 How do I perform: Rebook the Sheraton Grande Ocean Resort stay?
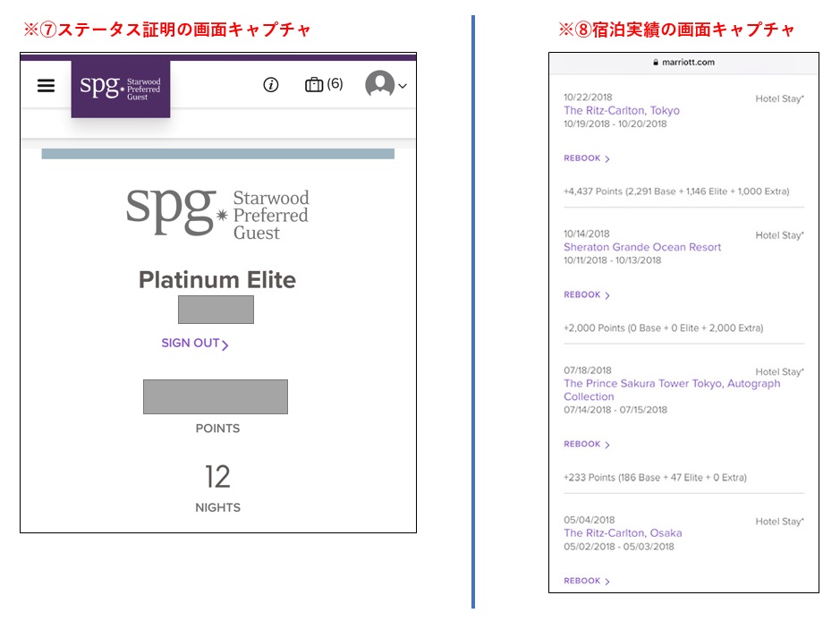point(587,295)
